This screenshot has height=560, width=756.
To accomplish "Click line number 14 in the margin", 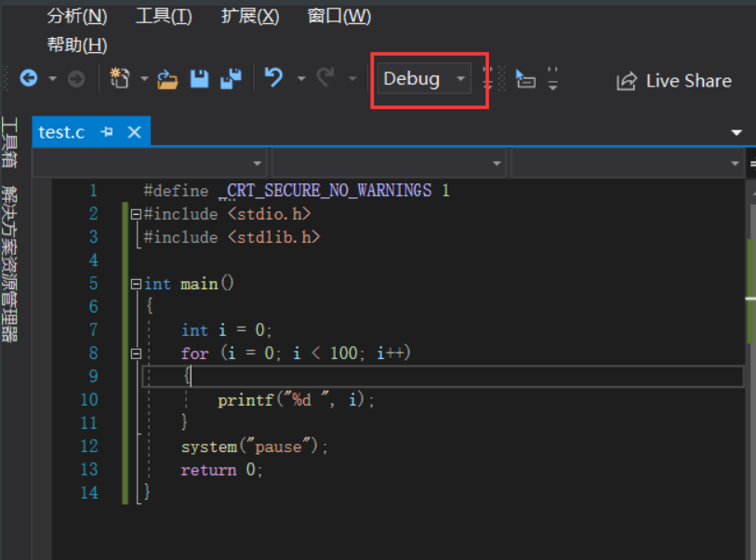I will [x=89, y=493].
